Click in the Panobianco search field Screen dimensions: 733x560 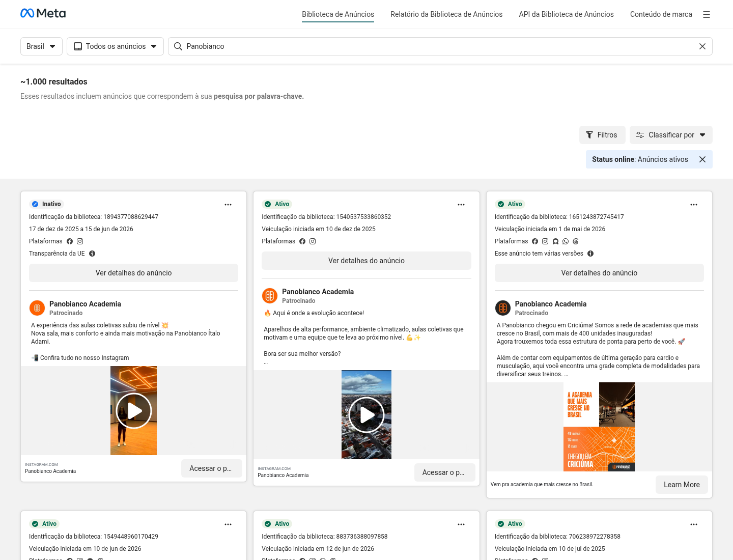pyautogui.click(x=440, y=46)
